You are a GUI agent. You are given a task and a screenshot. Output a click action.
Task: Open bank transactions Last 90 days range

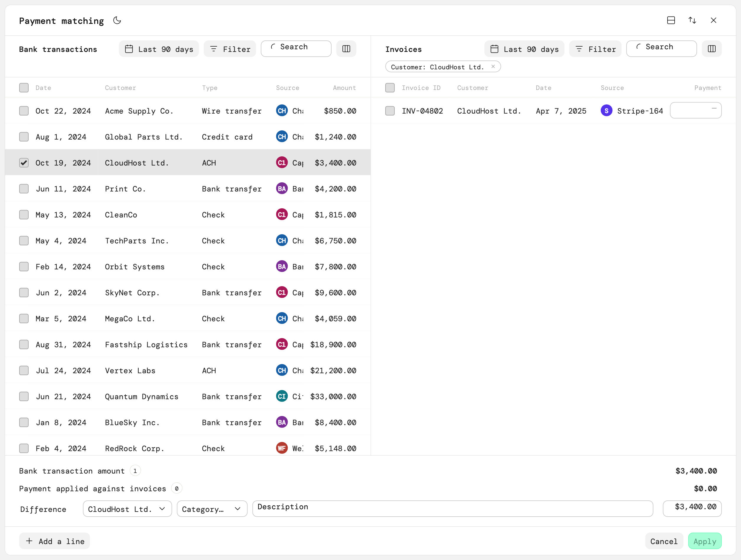tap(159, 49)
